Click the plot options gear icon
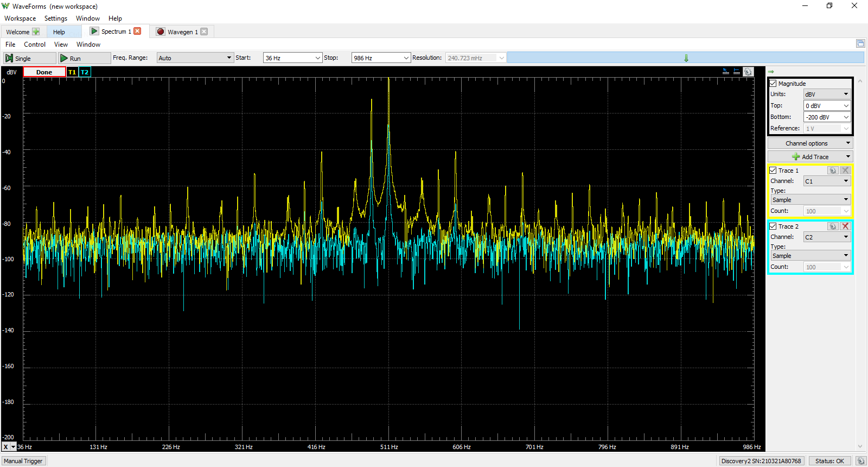The image size is (868, 467). pos(748,72)
